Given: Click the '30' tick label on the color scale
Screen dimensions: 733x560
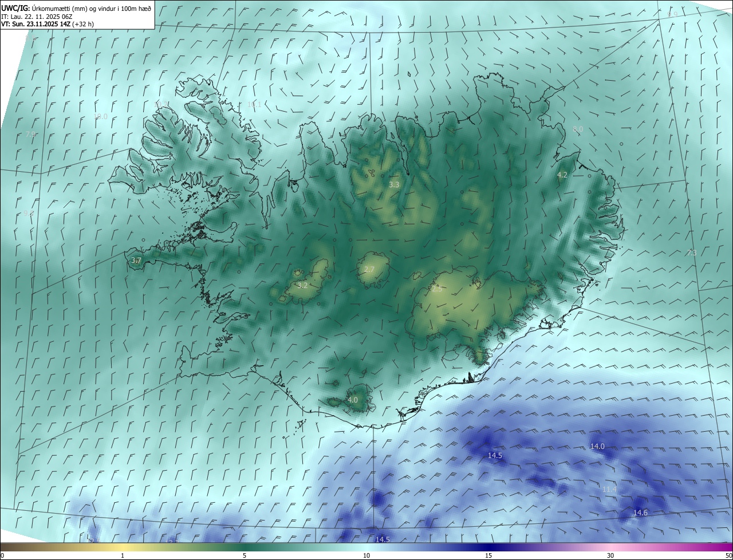Looking at the screenshot, I should [x=610, y=555].
